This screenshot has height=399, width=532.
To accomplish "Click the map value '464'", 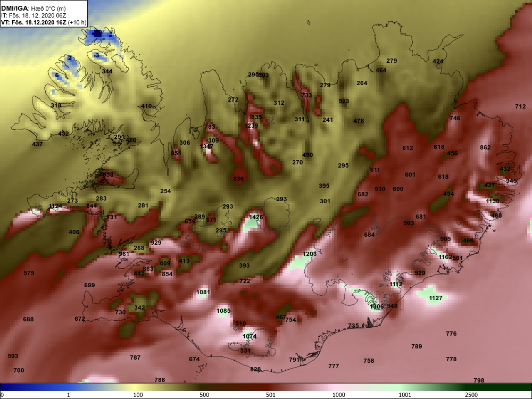I will (x=381, y=70).
